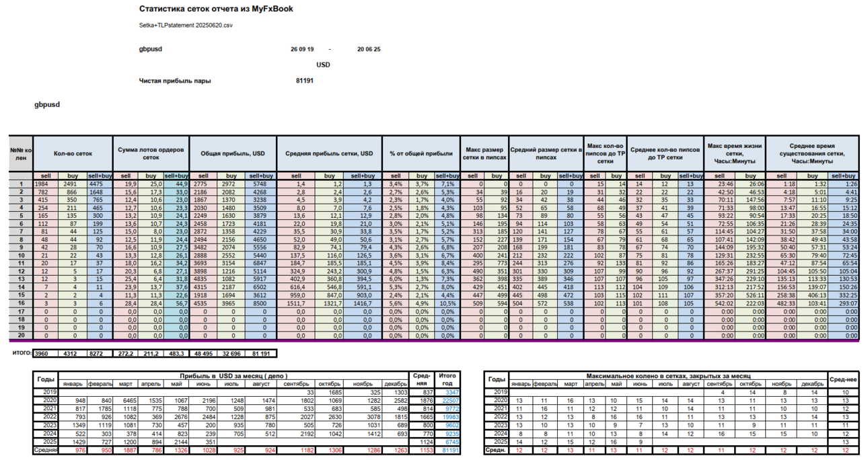The height and width of the screenshot is (460, 868).
Task: Select the cell with value 2491
Action: coord(73,184)
